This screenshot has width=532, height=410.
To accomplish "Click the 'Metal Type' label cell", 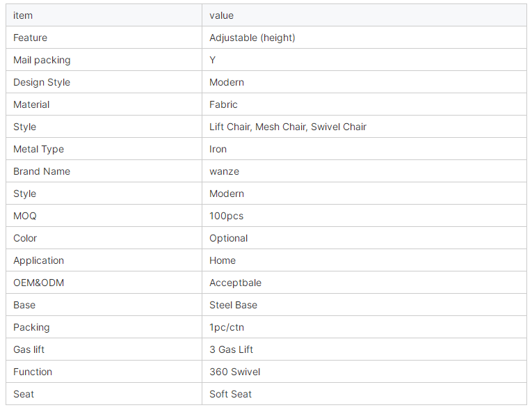I will coord(104,149).
